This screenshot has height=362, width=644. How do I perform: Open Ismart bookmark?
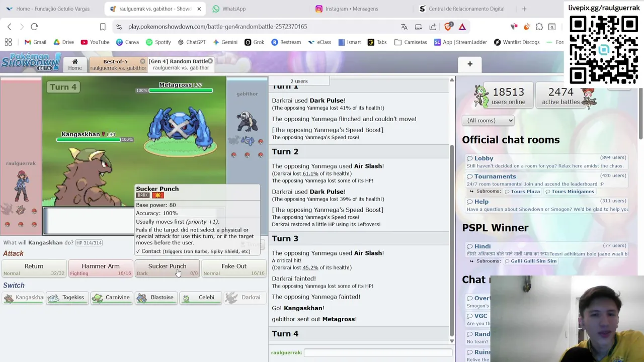350,42
